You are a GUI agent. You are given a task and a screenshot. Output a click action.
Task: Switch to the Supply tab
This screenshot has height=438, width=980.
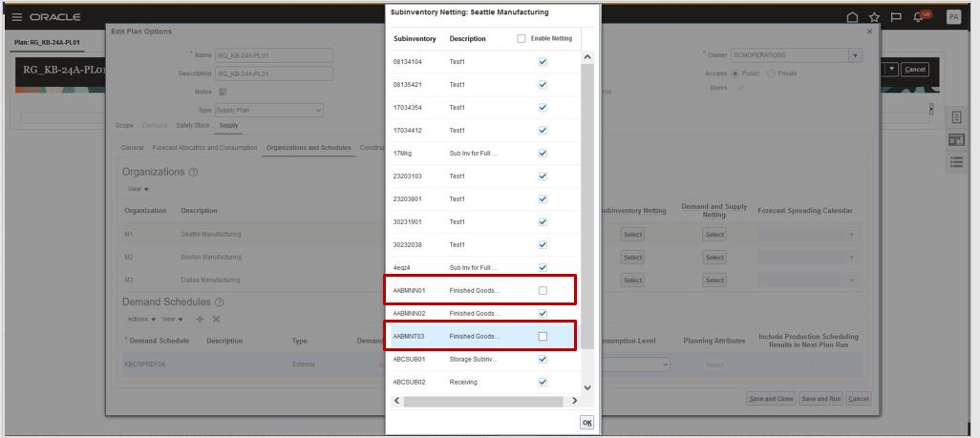pos(228,126)
